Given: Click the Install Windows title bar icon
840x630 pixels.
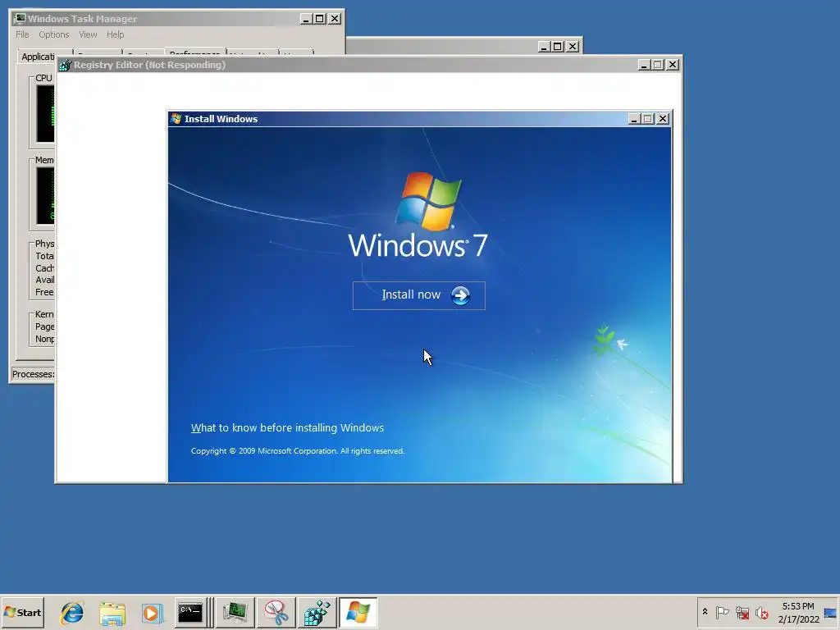Looking at the screenshot, I should tap(176, 118).
